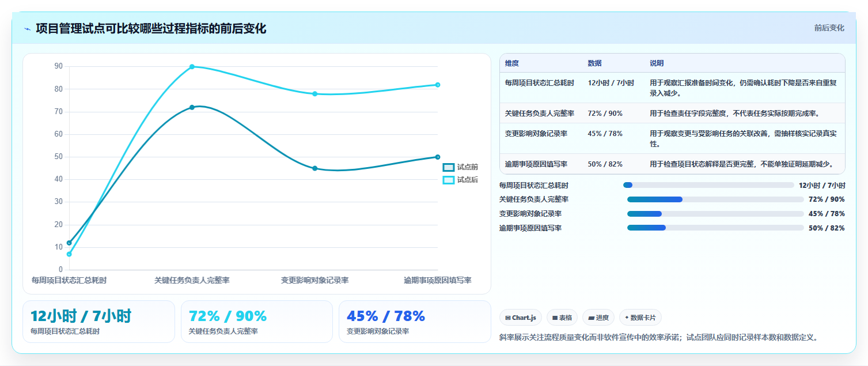Screen dimensions: 868x366
Task: Click x-axis label 关键任务负责人完整率
Action: coord(192,281)
